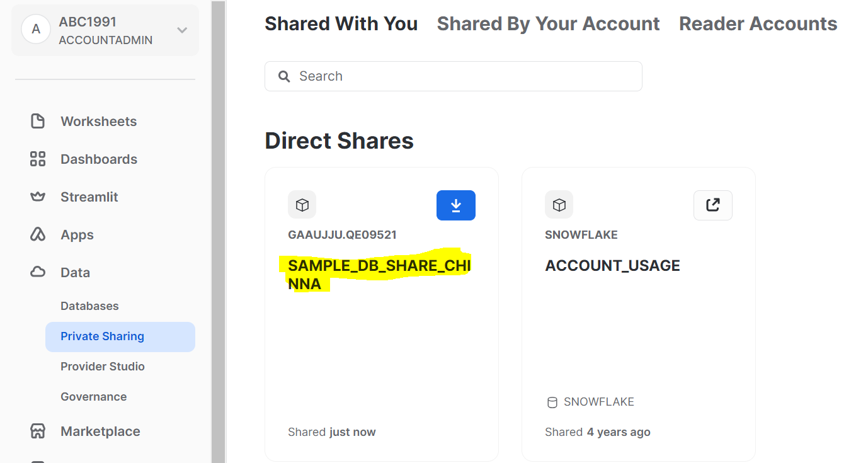The width and height of the screenshot is (868, 463).
Task: Click the blue download share icon
Action: (455, 205)
